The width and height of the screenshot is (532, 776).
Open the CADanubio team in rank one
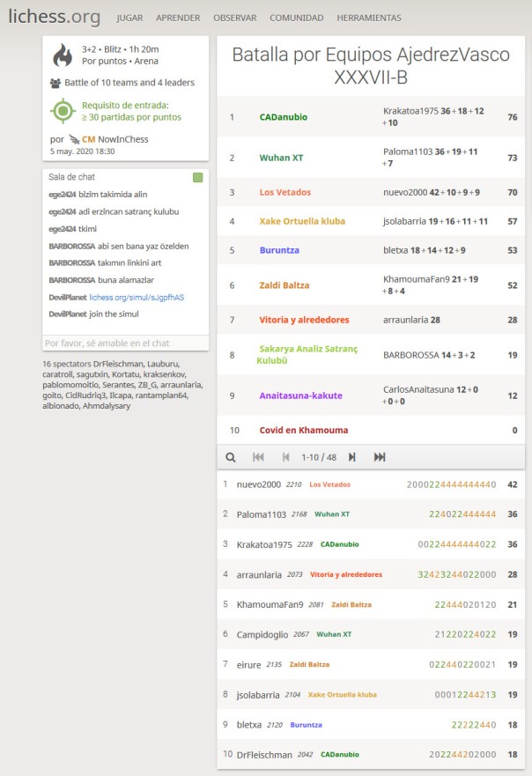pyautogui.click(x=284, y=117)
